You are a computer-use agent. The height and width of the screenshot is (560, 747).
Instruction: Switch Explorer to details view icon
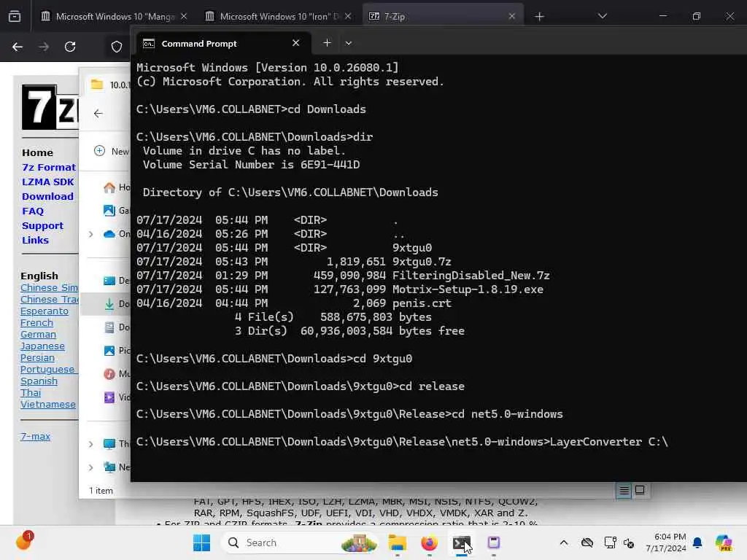624,491
